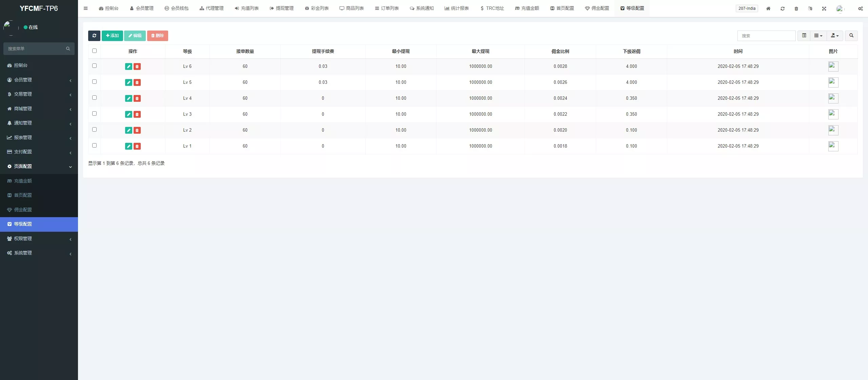Screen dimensions: 868x380
Task: Click the green 添加 button
Action: point(112,36)
